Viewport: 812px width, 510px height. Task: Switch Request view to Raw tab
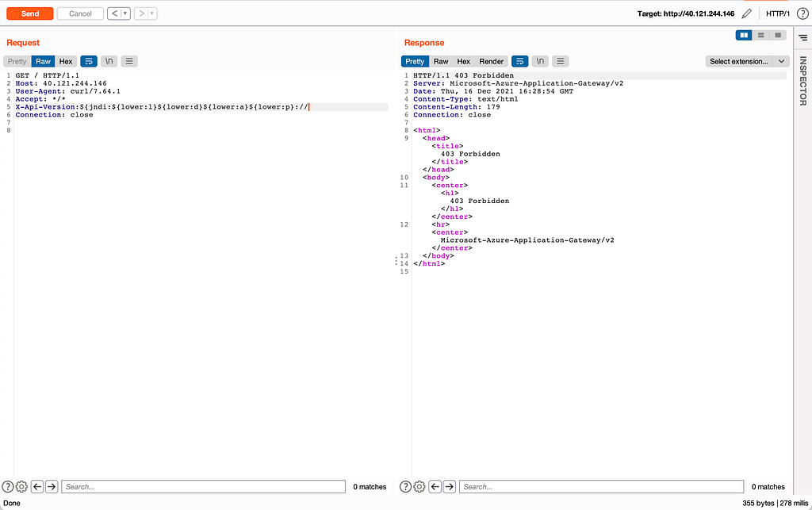point(43,61)
